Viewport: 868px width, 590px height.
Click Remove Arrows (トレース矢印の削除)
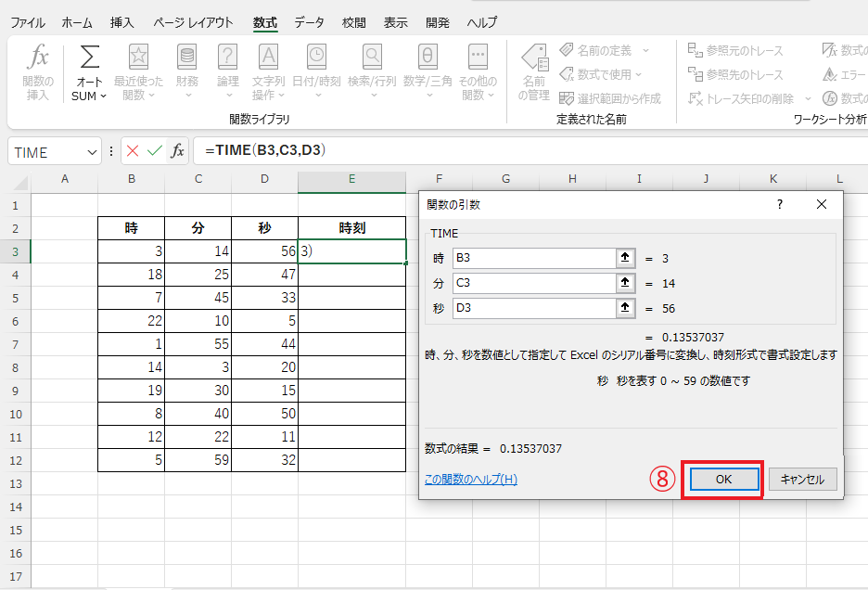(741, 98)
